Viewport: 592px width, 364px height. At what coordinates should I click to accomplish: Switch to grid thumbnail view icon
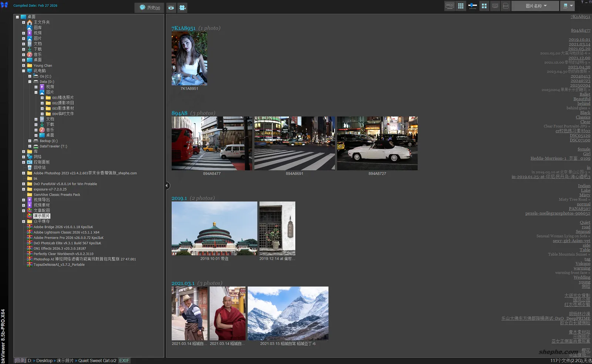point(461,6)
